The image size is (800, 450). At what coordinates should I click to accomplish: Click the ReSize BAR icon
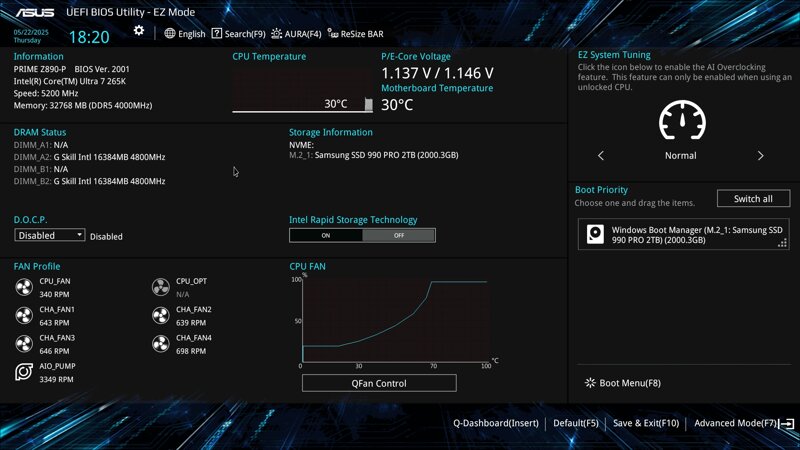tap(333, 34)
